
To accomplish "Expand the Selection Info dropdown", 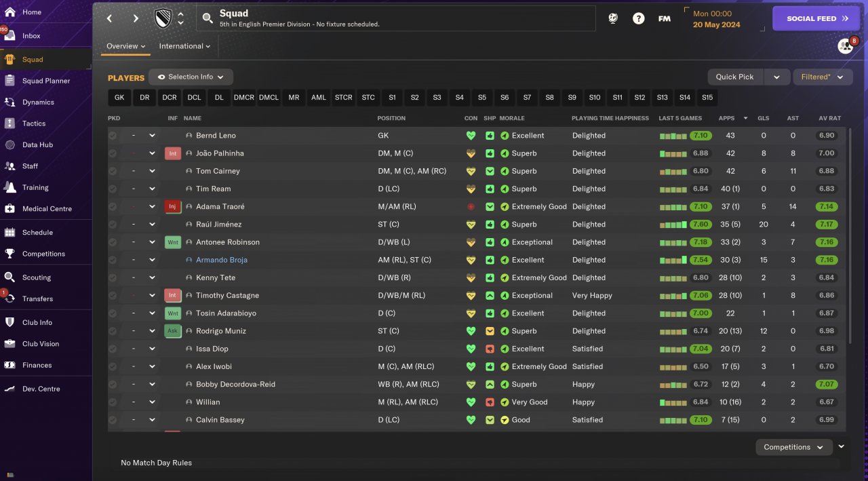I will coord(191,77).
